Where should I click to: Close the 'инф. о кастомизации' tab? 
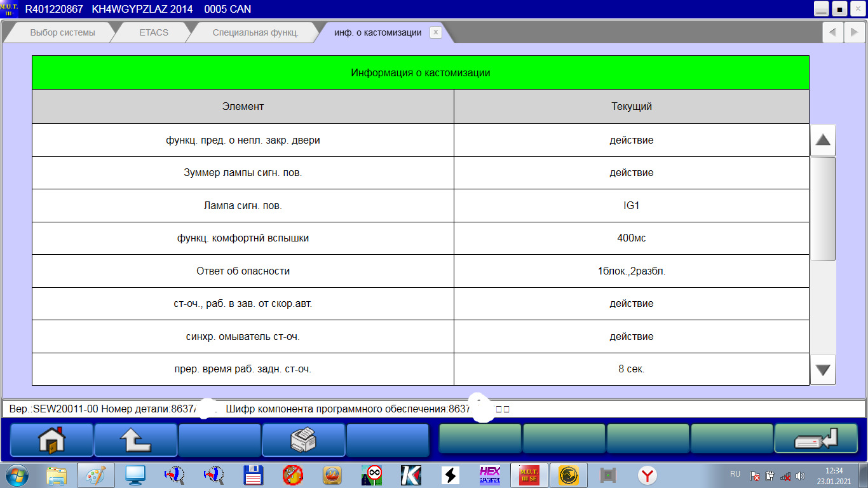pyautogui.click(x=435, y=32)
